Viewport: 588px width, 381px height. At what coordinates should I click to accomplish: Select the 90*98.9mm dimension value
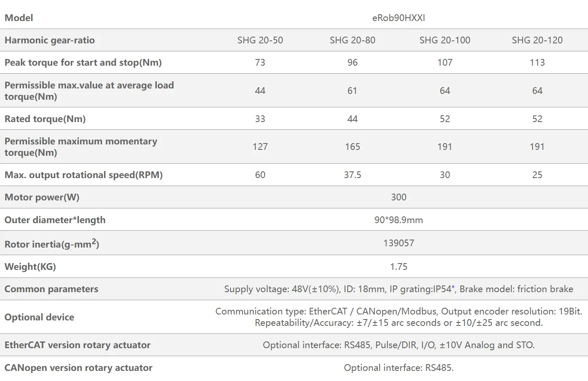pos(398,220)
